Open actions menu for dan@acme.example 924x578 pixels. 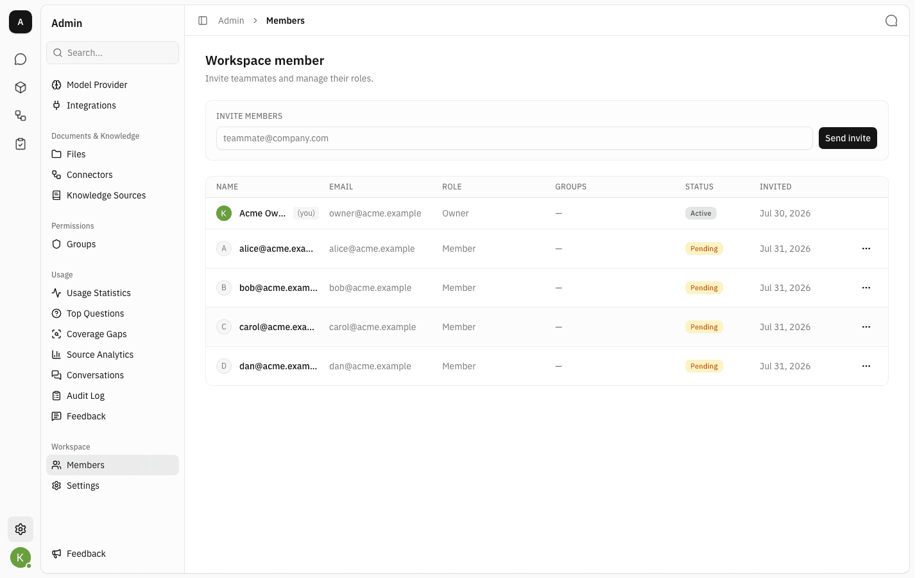coord(866,366)
